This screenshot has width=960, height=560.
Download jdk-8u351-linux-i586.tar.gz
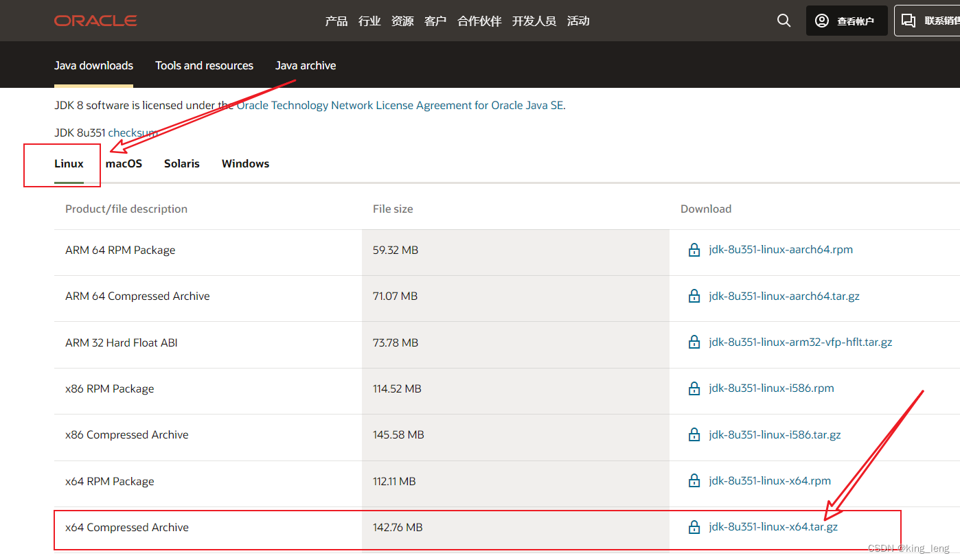point(775,434)
